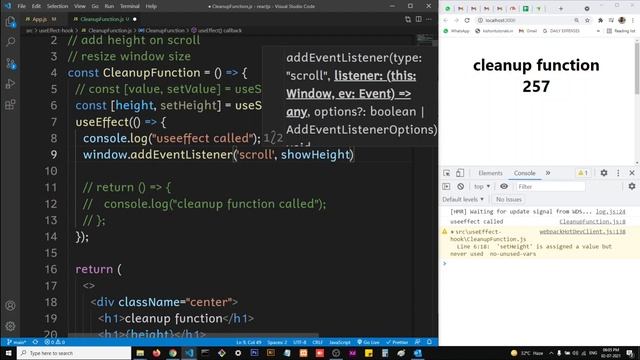This screenshot has width=640, height=360.
Task: Switch to the App.js editor tab
Action: (40, 19)
